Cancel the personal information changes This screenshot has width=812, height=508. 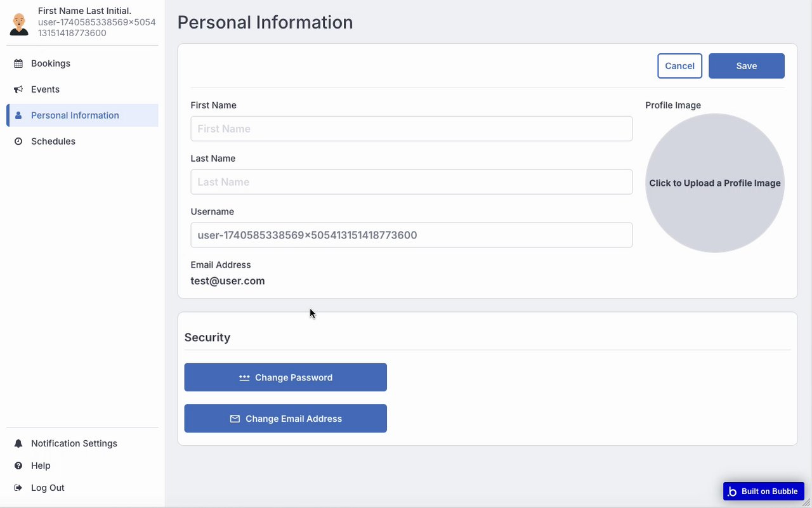pos(679,66)
